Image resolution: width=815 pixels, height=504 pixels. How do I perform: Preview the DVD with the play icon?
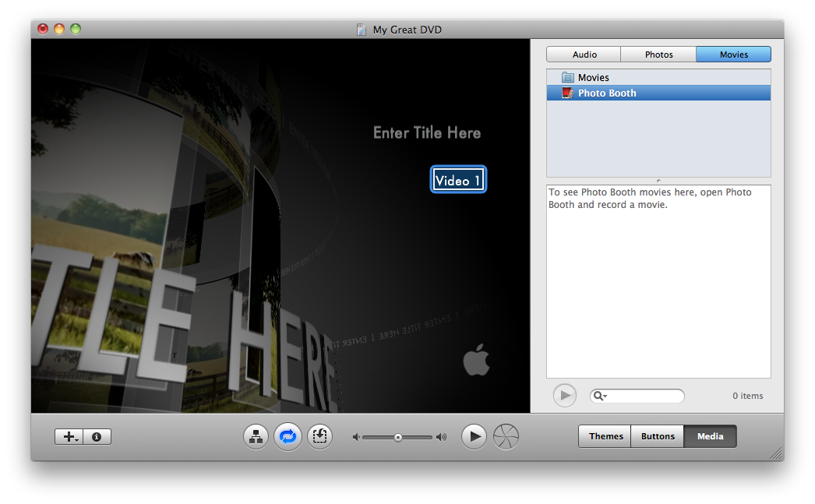pos(474,436)
